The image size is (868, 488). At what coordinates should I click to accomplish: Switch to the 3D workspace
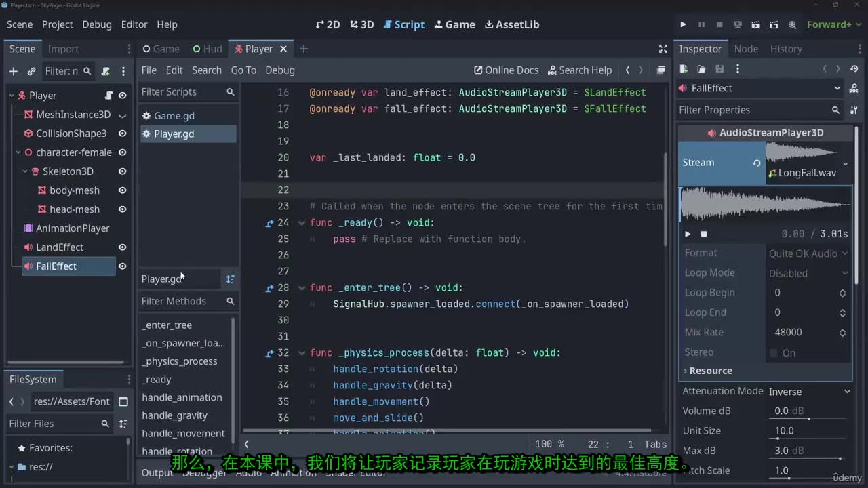(x=362, y=25)
